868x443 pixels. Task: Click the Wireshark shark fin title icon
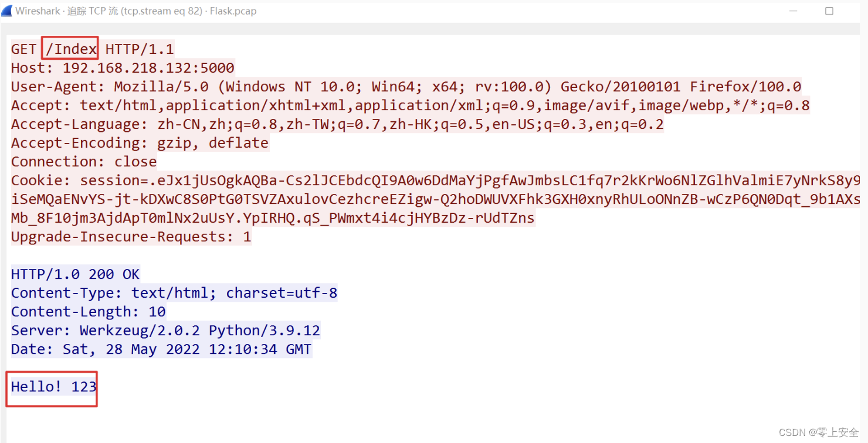[x=6, y=11]
